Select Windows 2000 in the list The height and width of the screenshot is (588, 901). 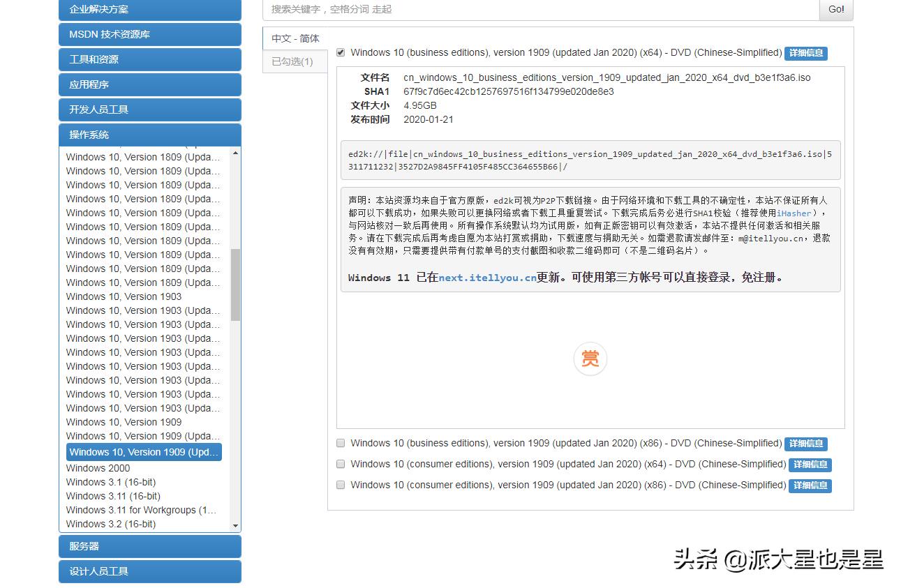click(x=98, y=468)
